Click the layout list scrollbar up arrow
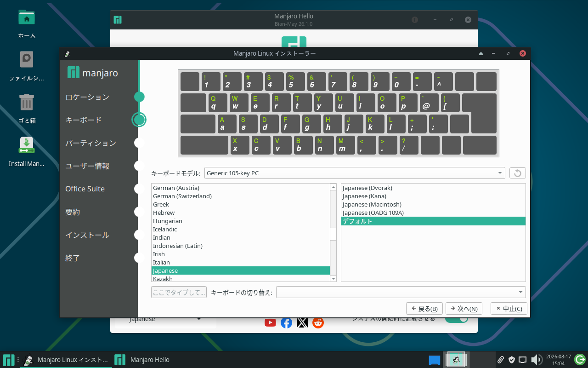The width and height of the screenshot is (588, 368). tap(334, 187)
